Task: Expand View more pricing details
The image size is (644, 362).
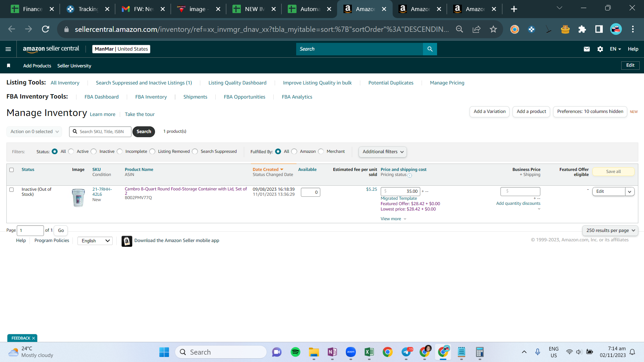Action: click(393, 219)
